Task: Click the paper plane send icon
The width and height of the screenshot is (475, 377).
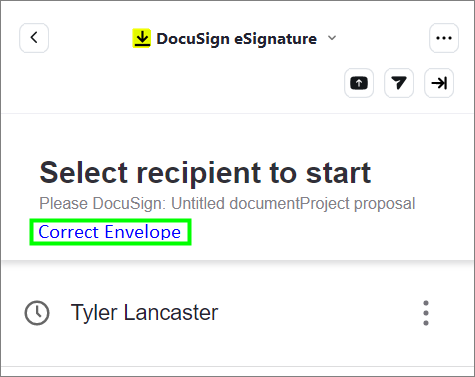Action: (x=399, y=83)
